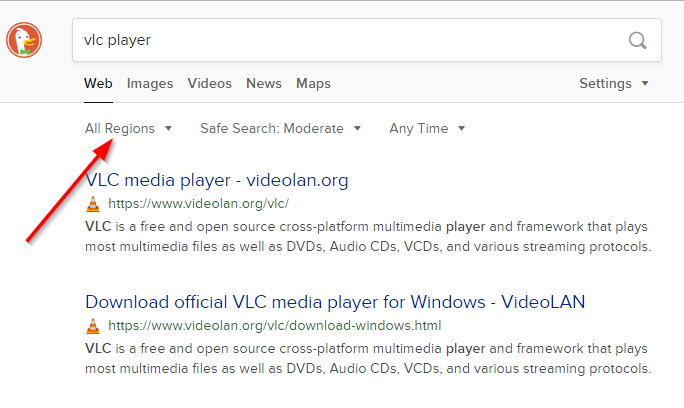
Task: Click the magnifying glass search icon
Action: point(637,41)
